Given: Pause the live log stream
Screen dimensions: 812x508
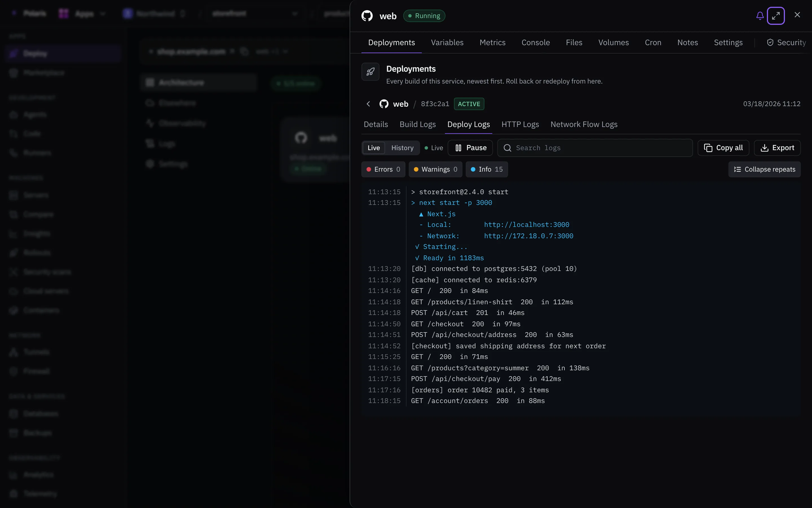Looking at the screenshot, I should point(470,148).
